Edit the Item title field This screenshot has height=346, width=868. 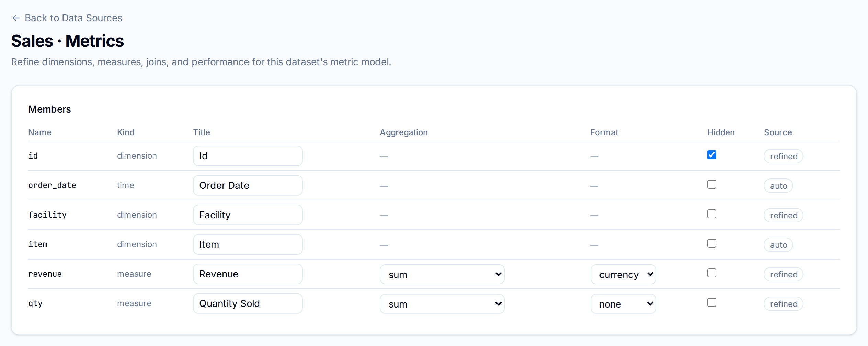pos(248,244)
